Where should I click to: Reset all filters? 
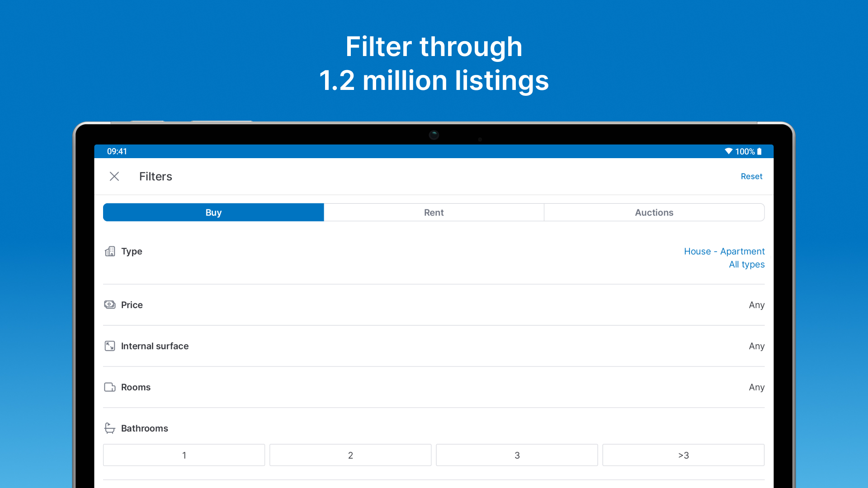(x=751, y=176)
